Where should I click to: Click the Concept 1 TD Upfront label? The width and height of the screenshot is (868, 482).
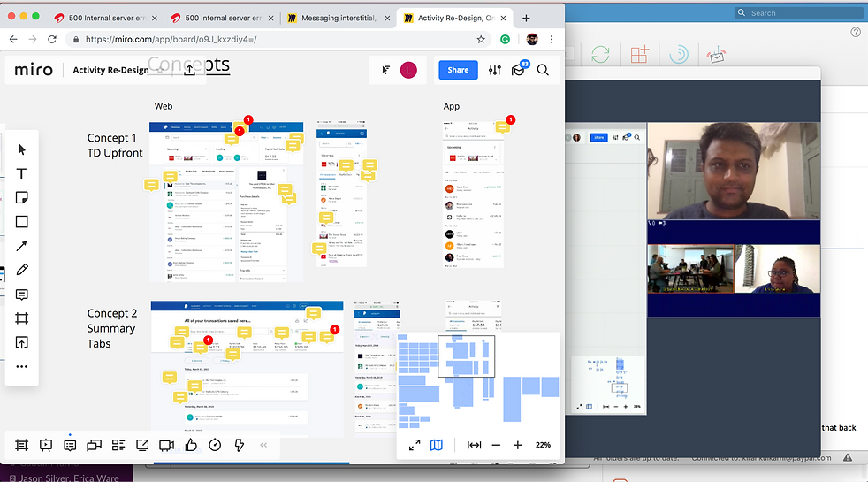[x=115, y=145]
